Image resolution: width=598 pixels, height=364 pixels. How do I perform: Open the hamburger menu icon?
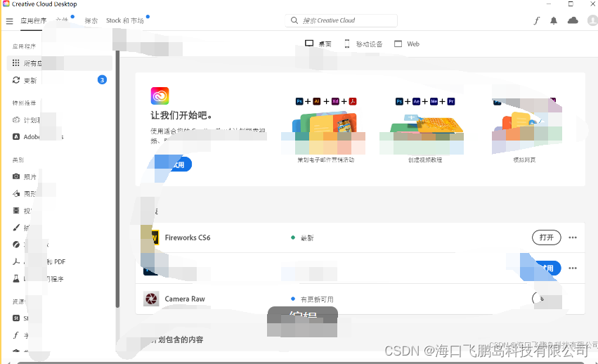10,21
